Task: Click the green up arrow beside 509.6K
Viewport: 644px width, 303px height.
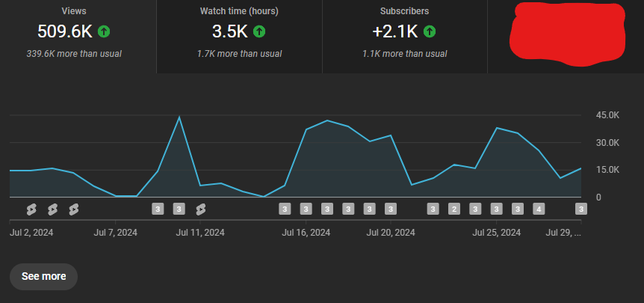Action: [x=104, y=31]
